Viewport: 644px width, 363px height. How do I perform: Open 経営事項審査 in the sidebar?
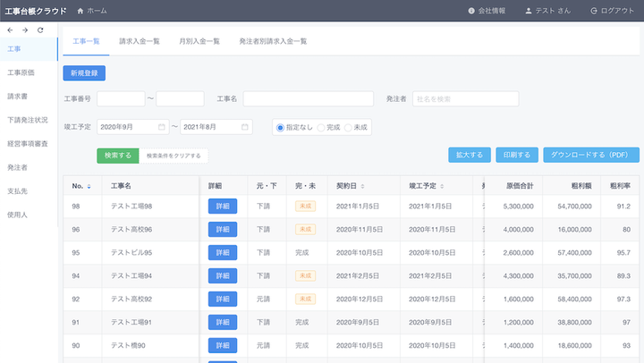click(29, 144)
